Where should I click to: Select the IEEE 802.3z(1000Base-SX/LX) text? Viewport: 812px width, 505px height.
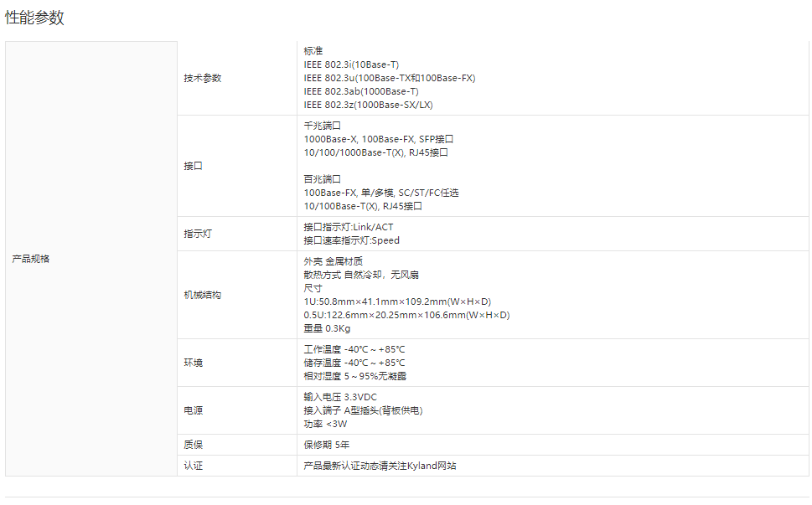(x=368, y=105)
